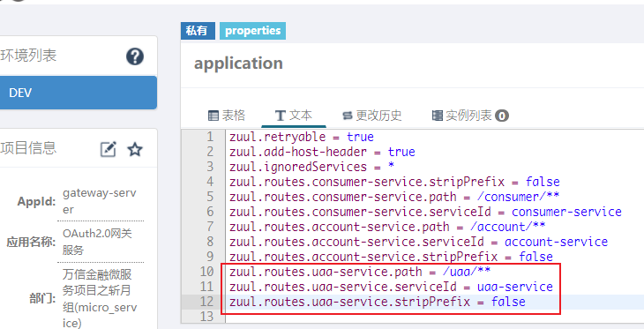Viewport: 644px width, 329px height.
Task: Click the application namespace title
Action: [x=238, y=64]
